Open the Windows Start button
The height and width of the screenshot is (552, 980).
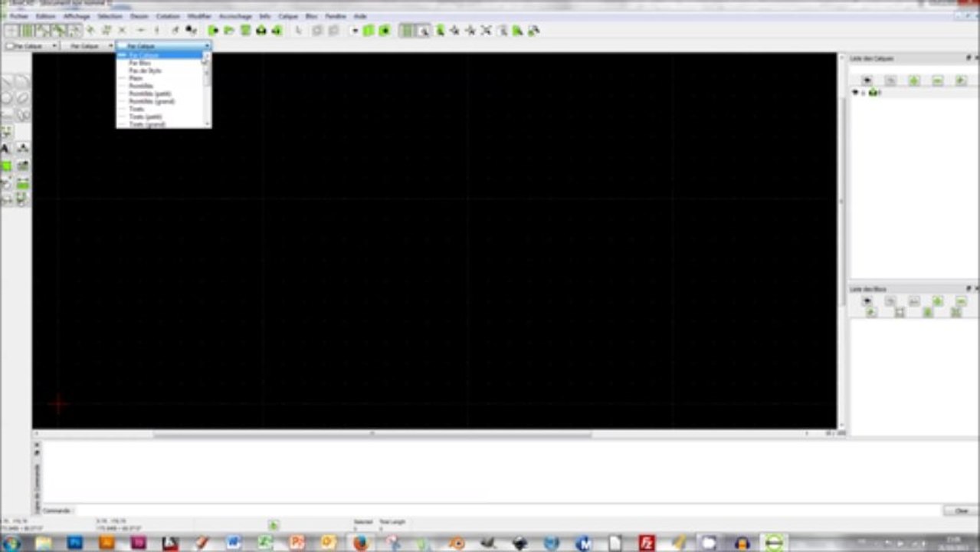point(11,543)
